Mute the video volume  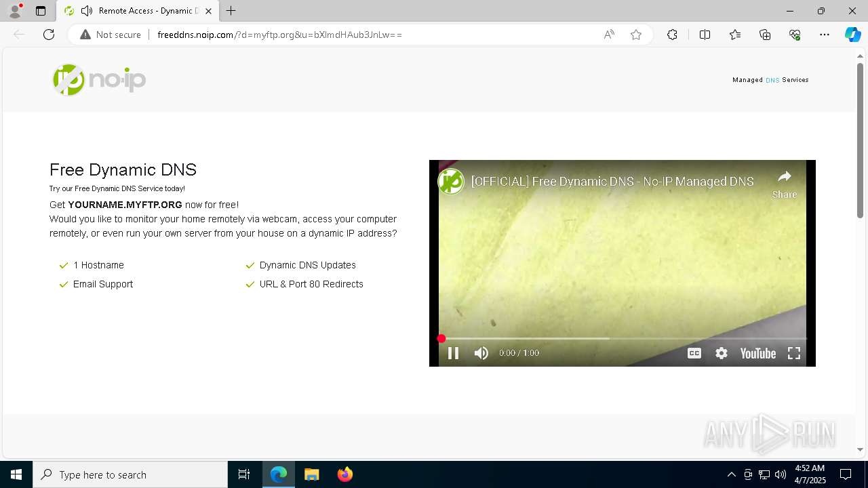tap(481, 353)
